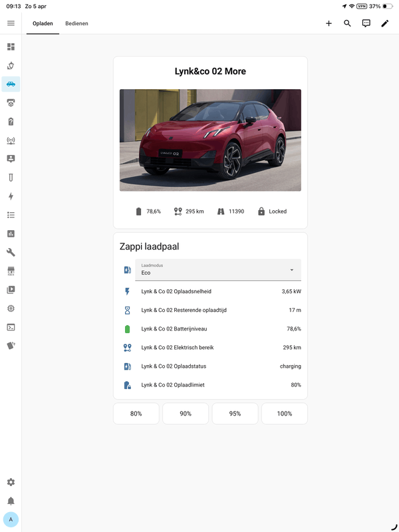Open Lynk & Co 02 Batterijniveau row
The width and height of the screenshot is (399, 532).
pyautogui.click(x=210, y=329)
